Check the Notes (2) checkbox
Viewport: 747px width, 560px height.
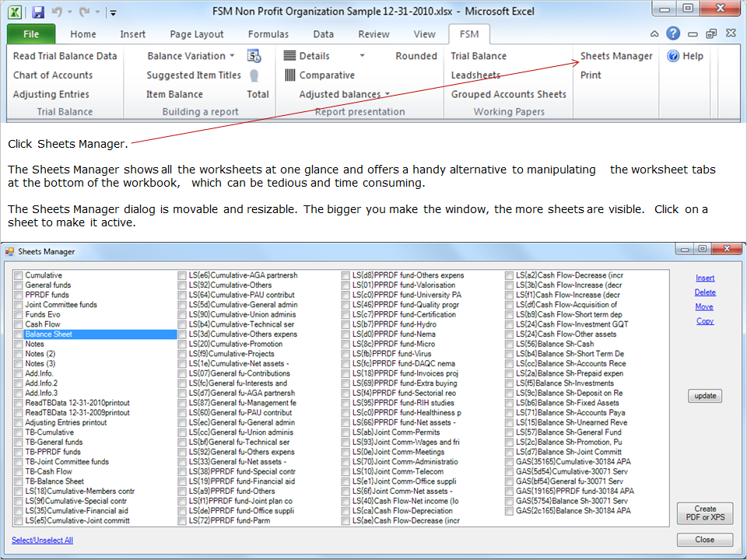tap(19, 355)
